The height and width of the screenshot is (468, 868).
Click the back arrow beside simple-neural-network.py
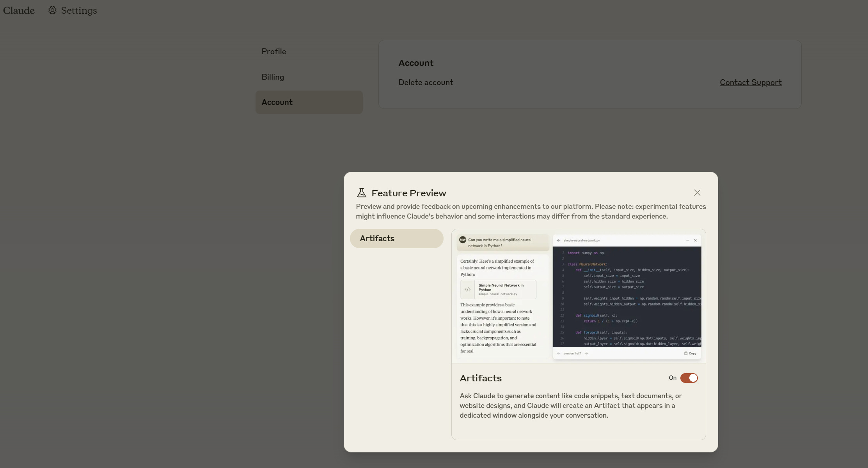click(559, 240)
